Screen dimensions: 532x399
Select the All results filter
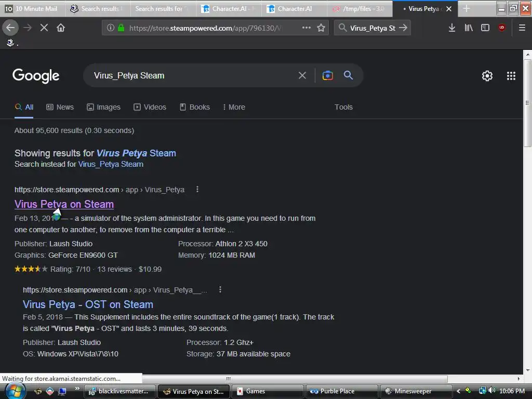point(24,107)
